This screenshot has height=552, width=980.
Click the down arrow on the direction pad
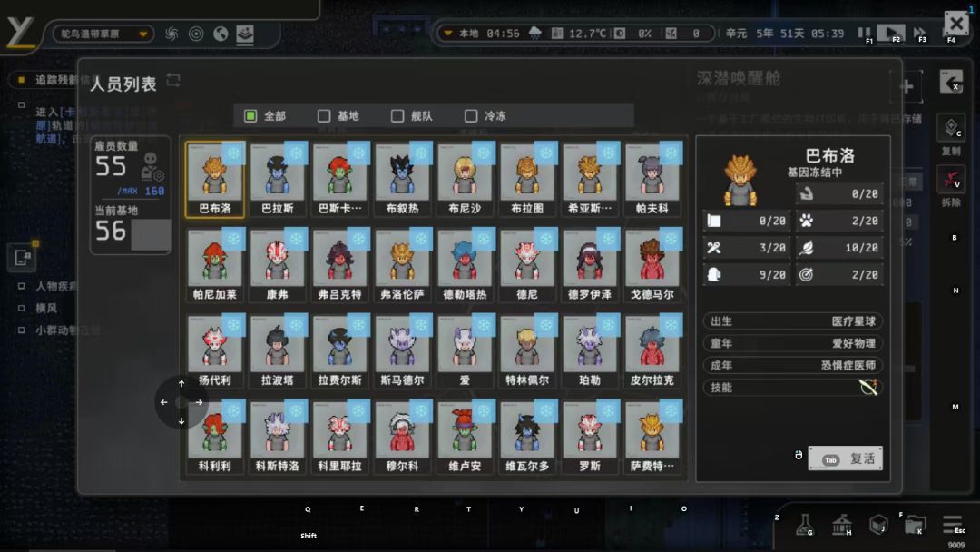(181, 420)
